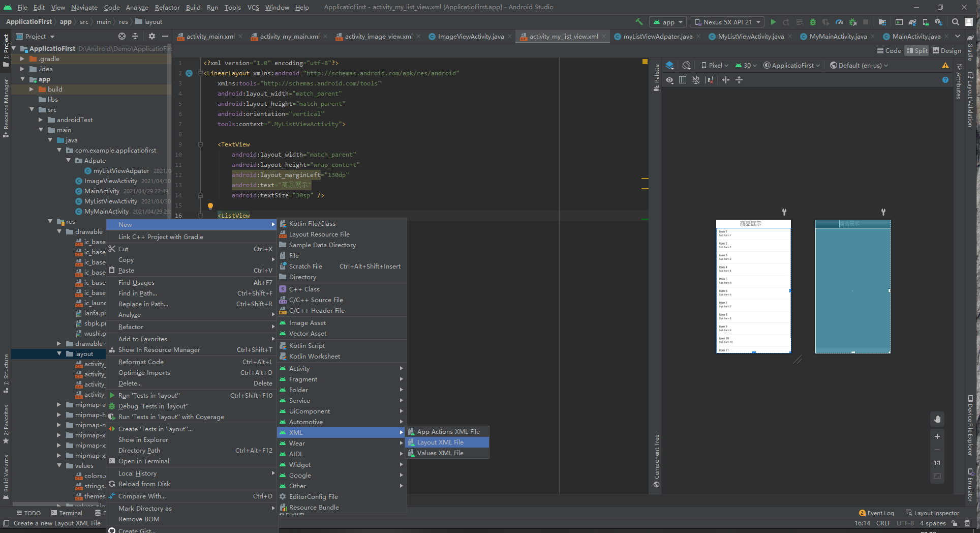Click the Debug app bug icon
Image resolution: width=980 pixels, height=533 pixels.
click(x=813, y=22)
